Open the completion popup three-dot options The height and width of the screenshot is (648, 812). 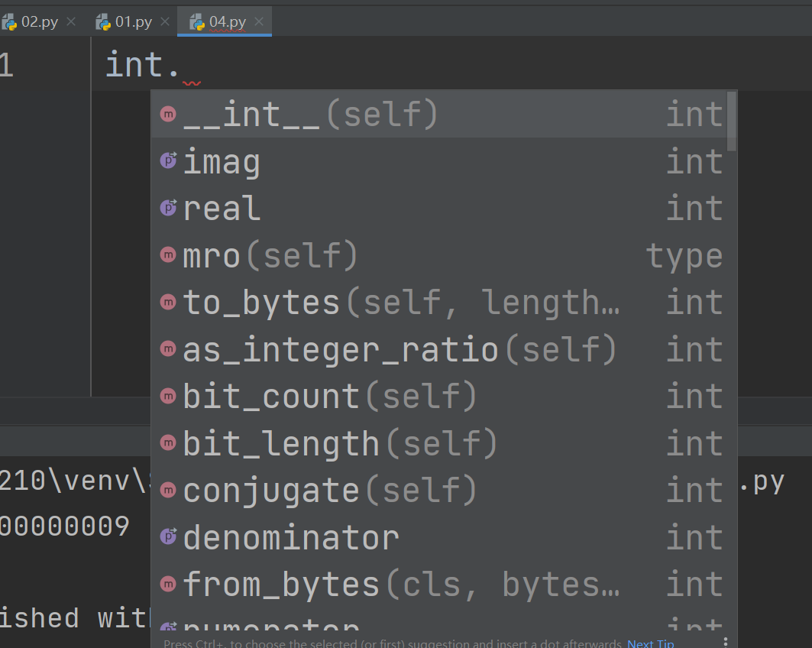(x=726, y=643)
